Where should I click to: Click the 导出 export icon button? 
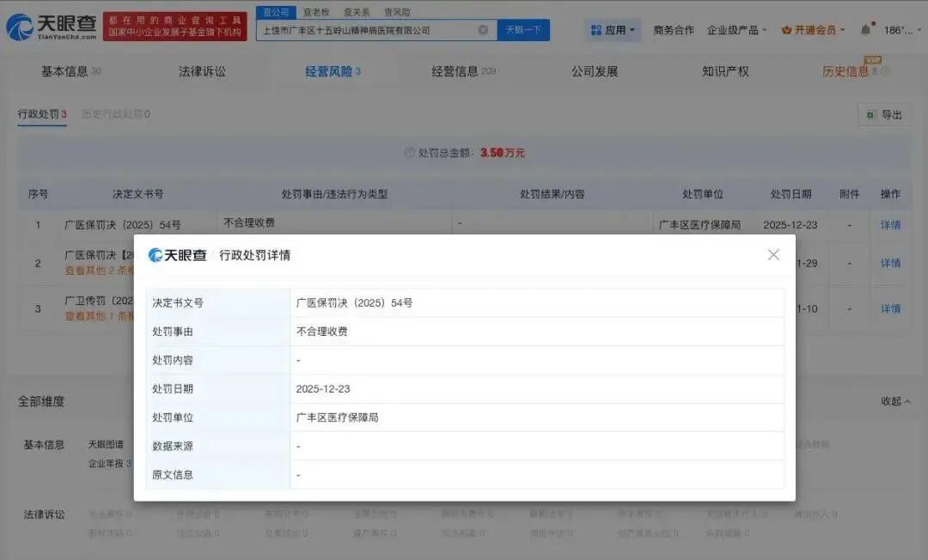[885, 115]
